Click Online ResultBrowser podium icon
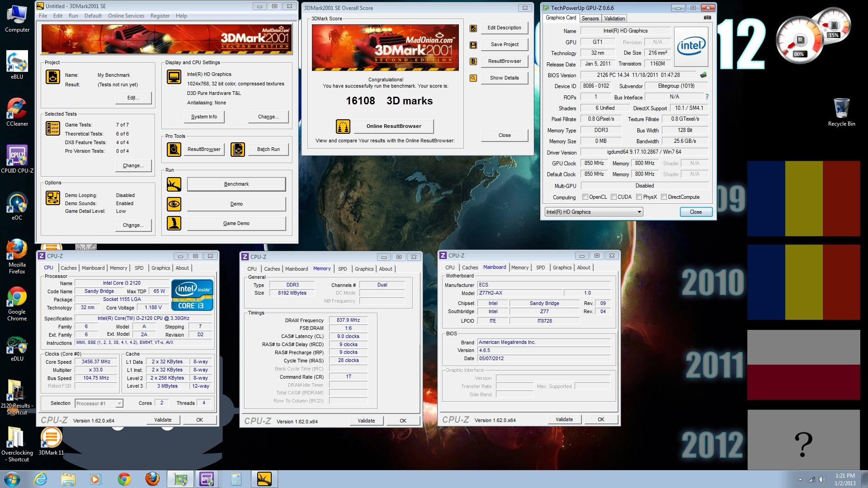This screenshot has width=868, height=488. tap(343, 127)
